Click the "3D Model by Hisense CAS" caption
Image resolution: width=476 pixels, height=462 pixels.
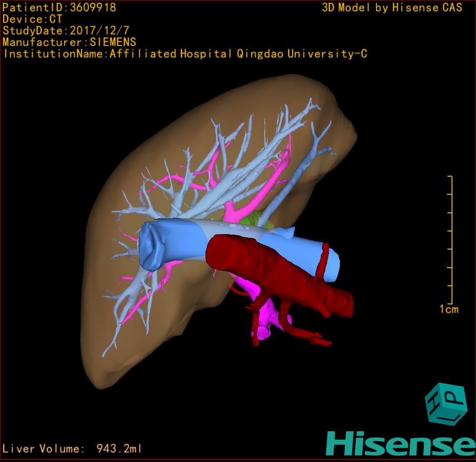392,7
